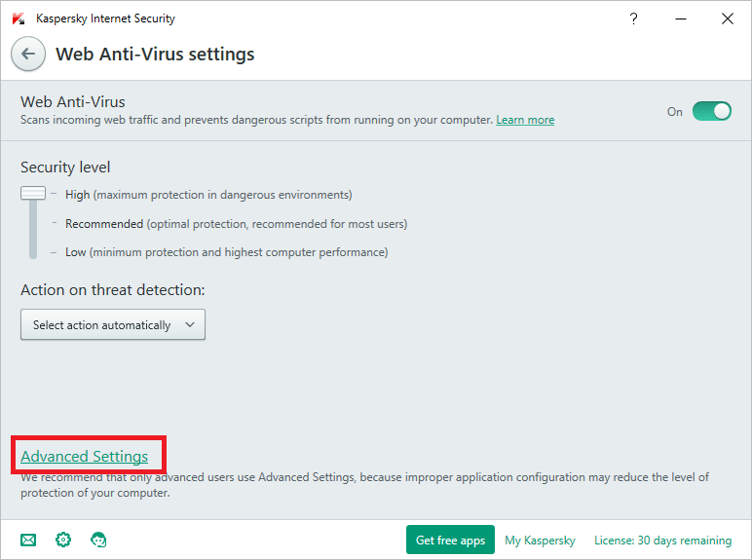
Task: Open help with the question mark icon
Action: point(635,19)
